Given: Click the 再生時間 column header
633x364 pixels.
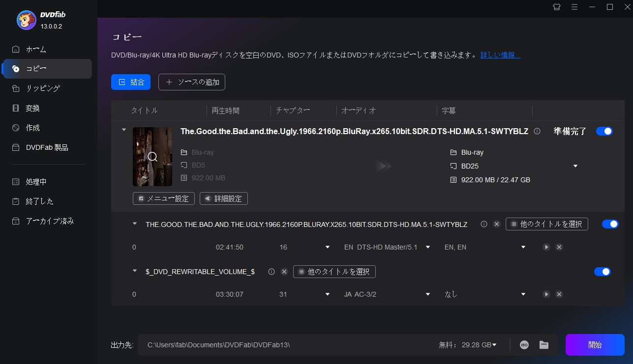Looking at the screenshot, I should coord(225,111).
